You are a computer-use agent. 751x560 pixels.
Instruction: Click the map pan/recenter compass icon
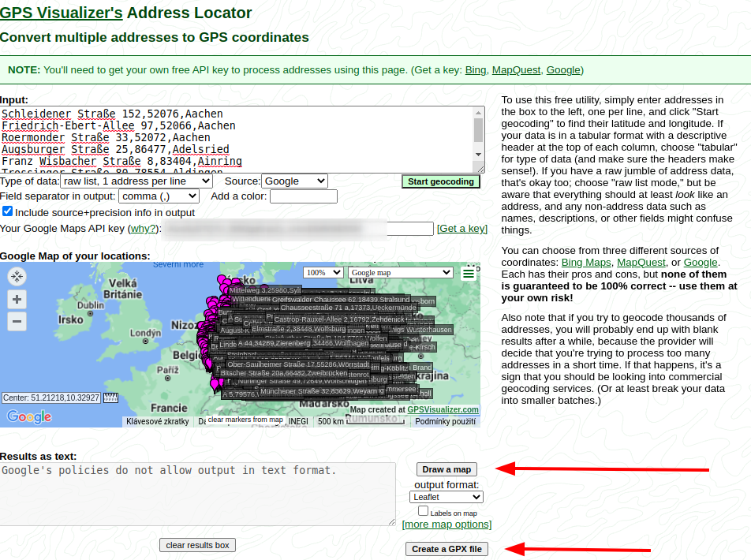tap(17, 276)
